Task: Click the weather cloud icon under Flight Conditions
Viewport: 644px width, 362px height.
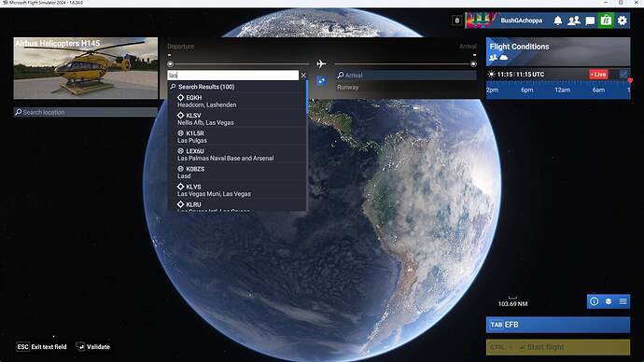Action: (504, 58)
